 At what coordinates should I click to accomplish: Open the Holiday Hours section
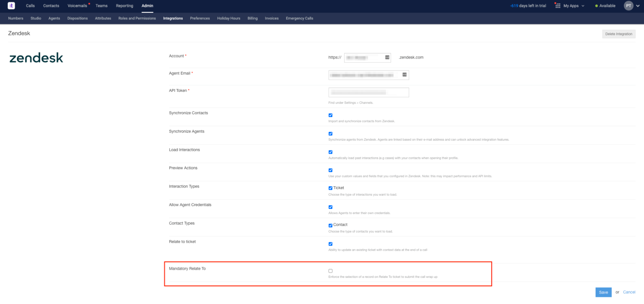[229, 18]
